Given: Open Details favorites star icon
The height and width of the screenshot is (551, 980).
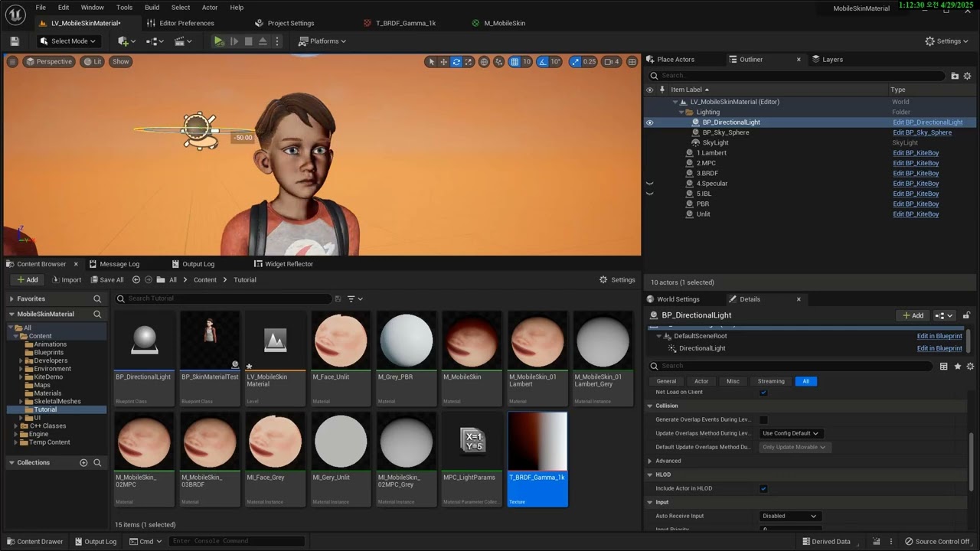Looking at the screenshot, I should click(x=957, y=367).
